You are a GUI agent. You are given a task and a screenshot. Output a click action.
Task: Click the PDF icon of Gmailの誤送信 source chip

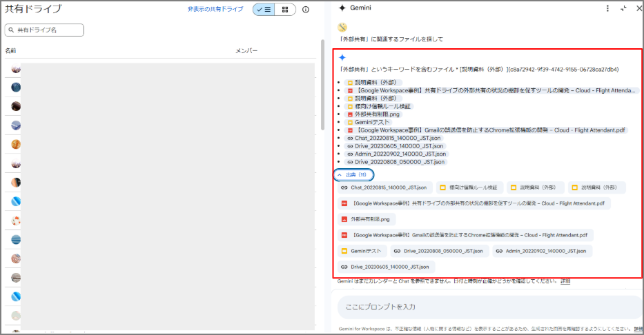coord(344,235)
